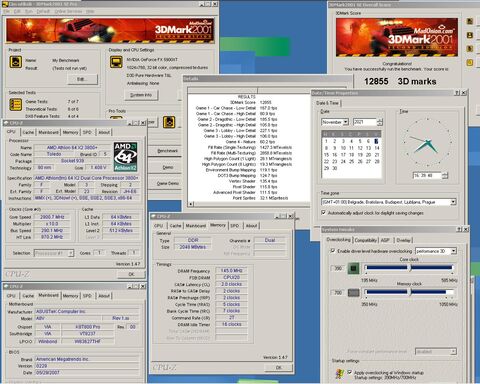Click OK in the CPU-Z Memory window
This screenshot has width=480, height=384.
279,368
